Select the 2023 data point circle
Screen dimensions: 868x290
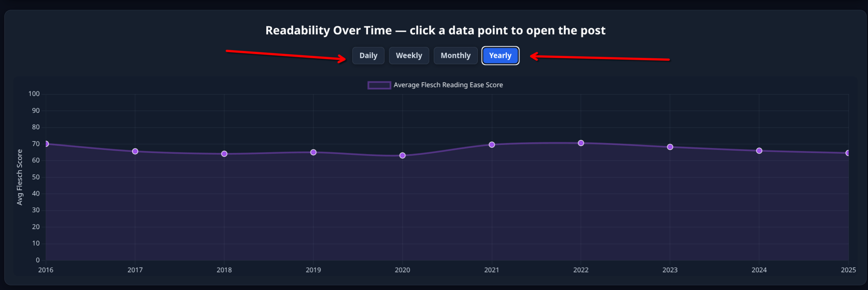(x=670, y=147)
